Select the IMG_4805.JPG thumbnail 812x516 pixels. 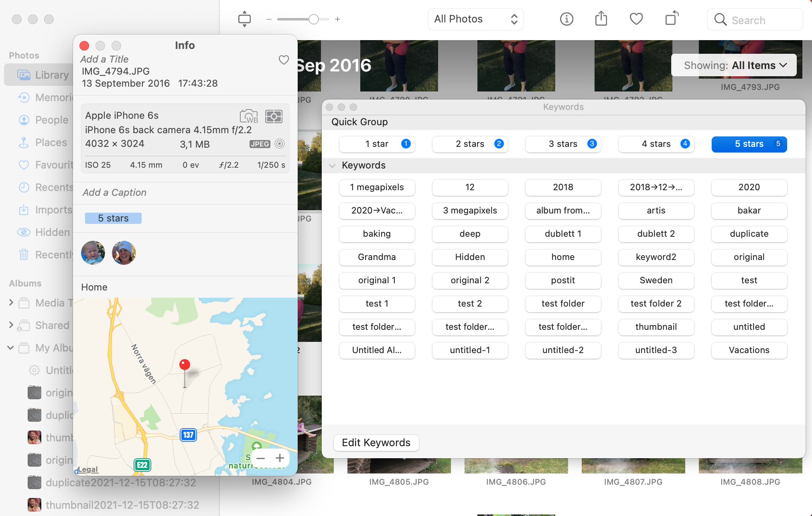tap(399, 465)
